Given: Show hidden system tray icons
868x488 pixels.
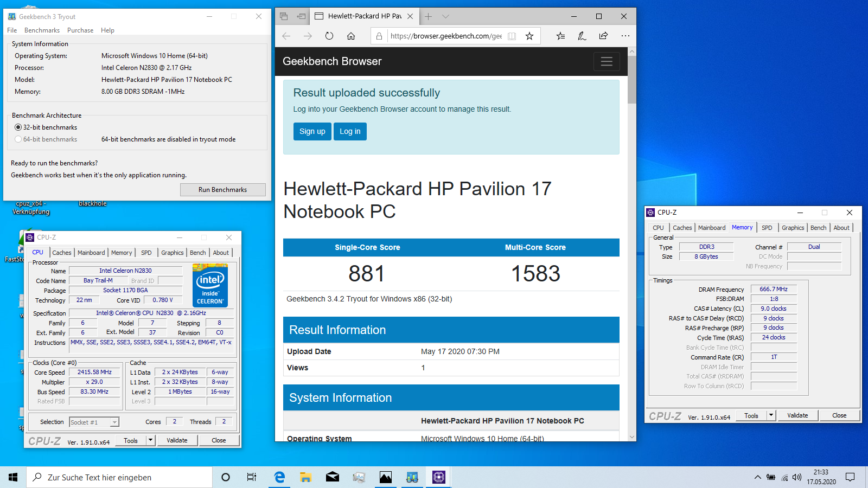Looking at the screenshot, I should pyautogui.click(x=757, y=477).
